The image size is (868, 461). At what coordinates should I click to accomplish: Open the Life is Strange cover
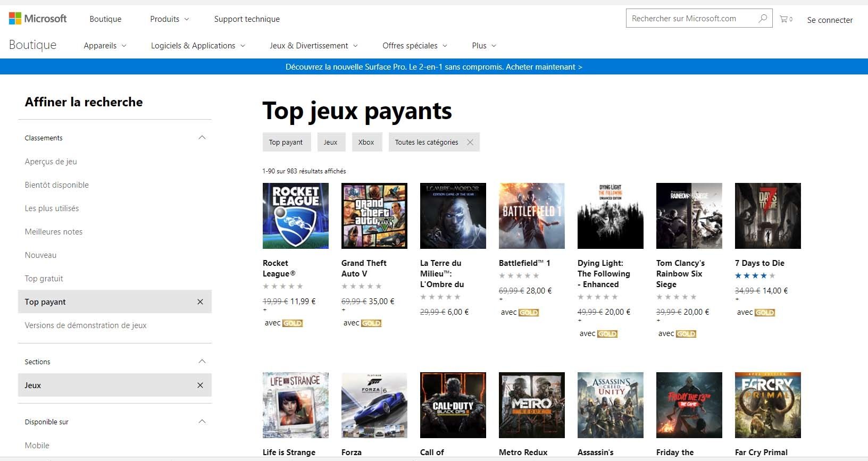[x=296, y=405]
